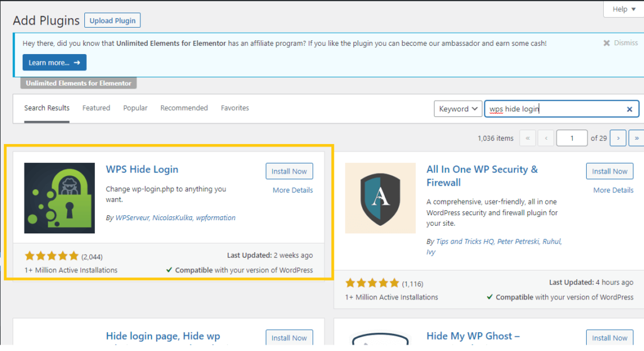The image size is (644, 351).
Task: Click the Unlimited Elements for Elementor label
Action: [x=79, y=83]
